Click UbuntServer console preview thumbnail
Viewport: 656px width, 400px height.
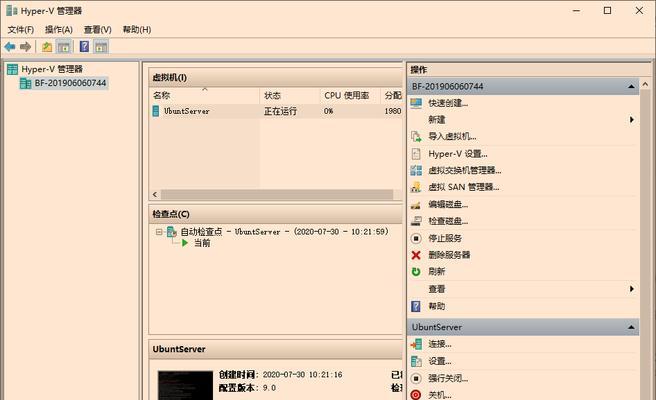[185, 385]
